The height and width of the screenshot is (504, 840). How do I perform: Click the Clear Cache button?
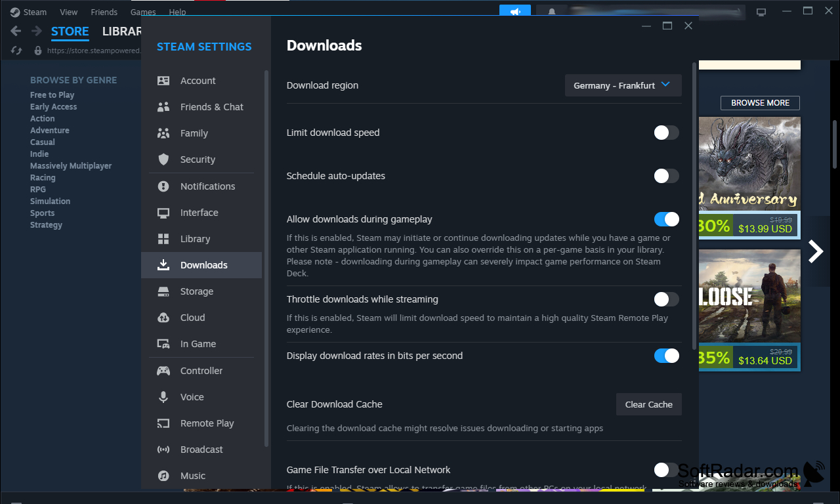coord(649,404)
